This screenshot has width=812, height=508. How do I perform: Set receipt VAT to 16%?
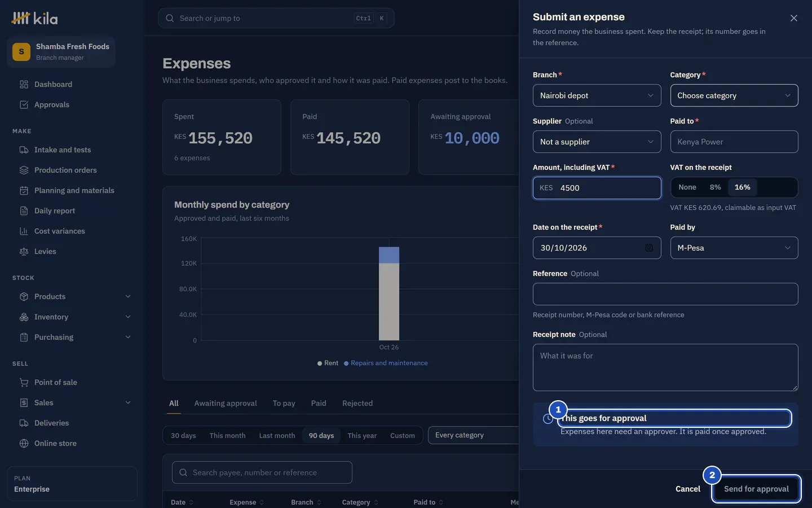click(742, 187)
